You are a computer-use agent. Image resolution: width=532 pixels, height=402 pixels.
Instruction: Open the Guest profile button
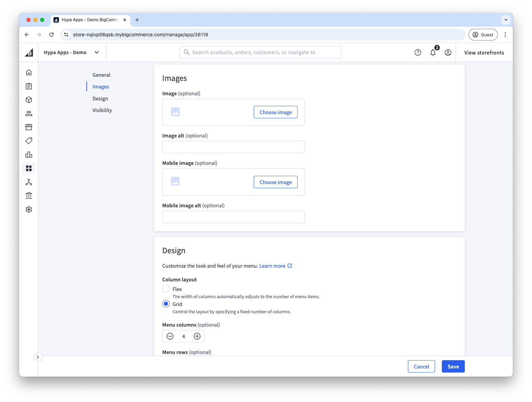pos(483,35)
